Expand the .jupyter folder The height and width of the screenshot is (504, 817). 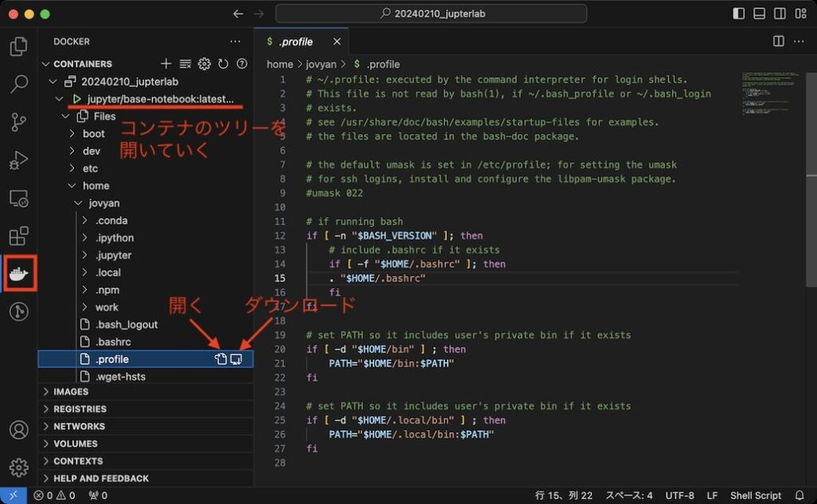(x=113, y=255)
